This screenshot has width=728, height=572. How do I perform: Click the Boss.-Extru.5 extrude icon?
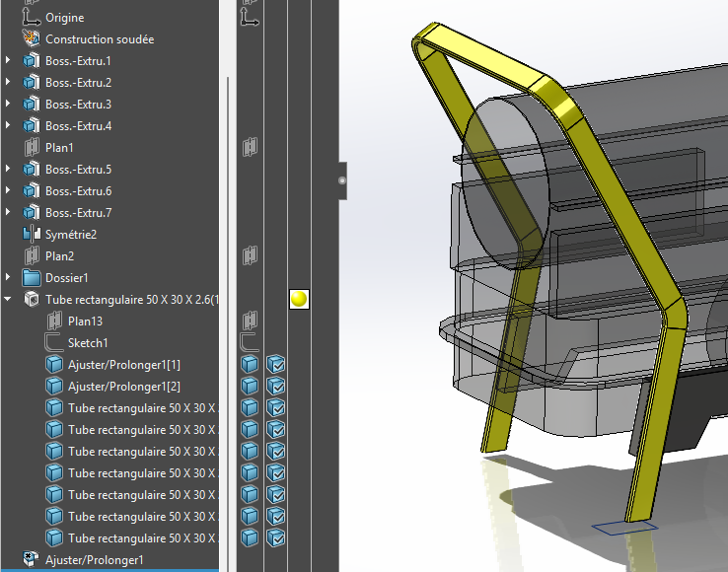pos(31,170)
